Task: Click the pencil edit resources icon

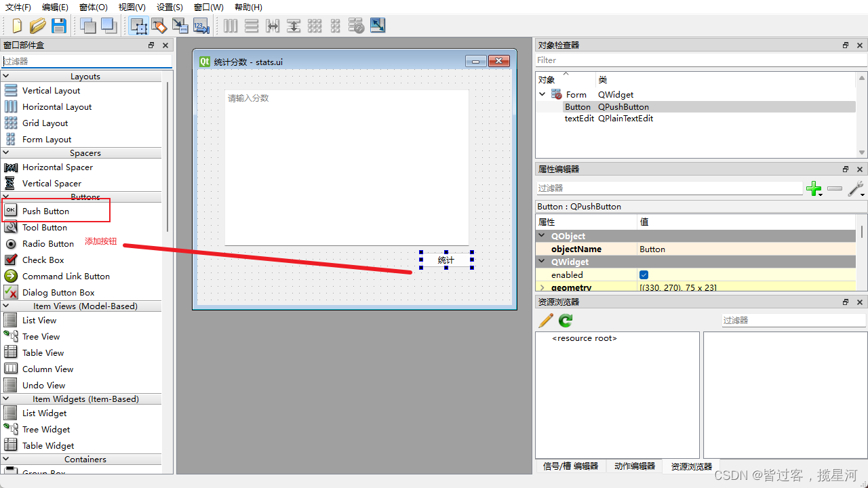Action: pos(546,321)
